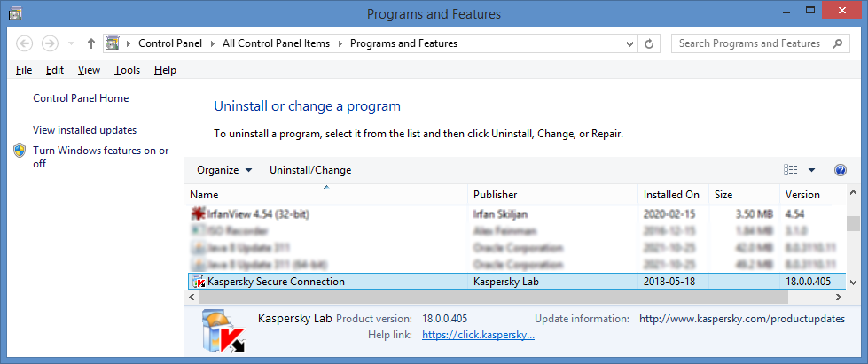Open the click.kaspersky help link

point(478,335)
